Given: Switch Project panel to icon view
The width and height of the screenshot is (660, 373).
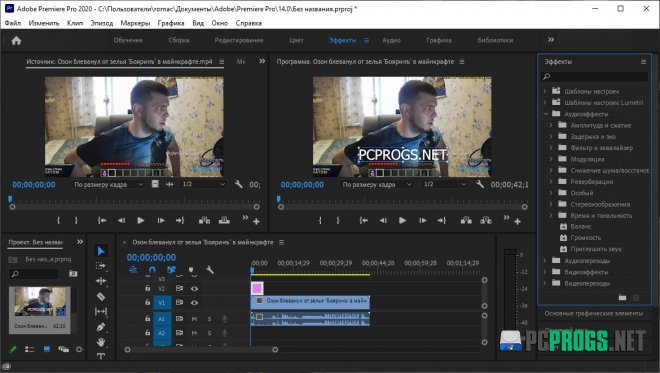Looking at the screenshot, I should [47, 349].
